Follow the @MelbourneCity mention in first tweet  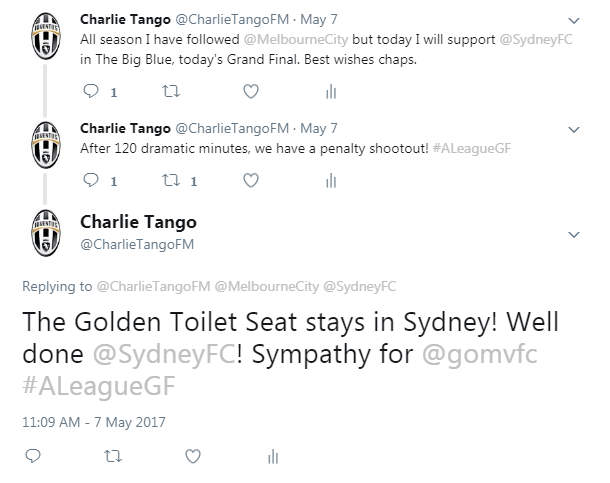click(x=296, y=39)
